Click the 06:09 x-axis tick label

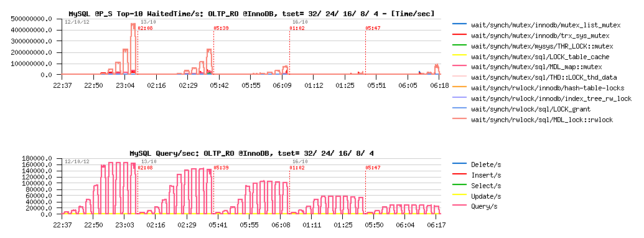click(282, 85)
